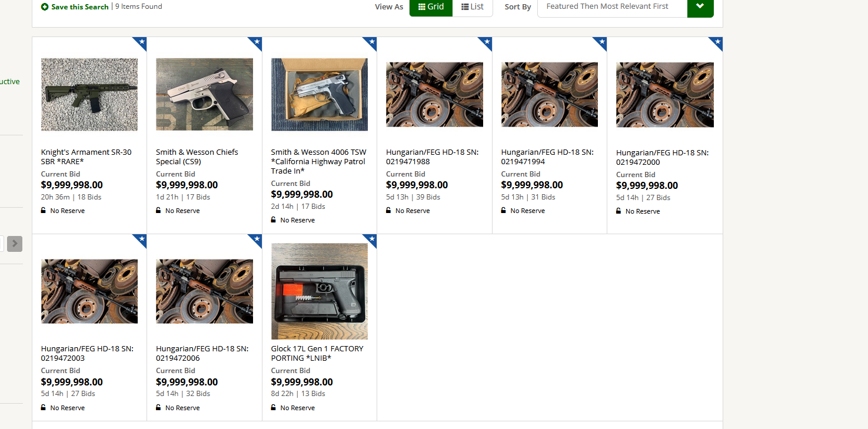Viewport: 868px width, 429px height.
Task: Click "1d 21h | 17 Bids" text
Action: coord(183,197)
